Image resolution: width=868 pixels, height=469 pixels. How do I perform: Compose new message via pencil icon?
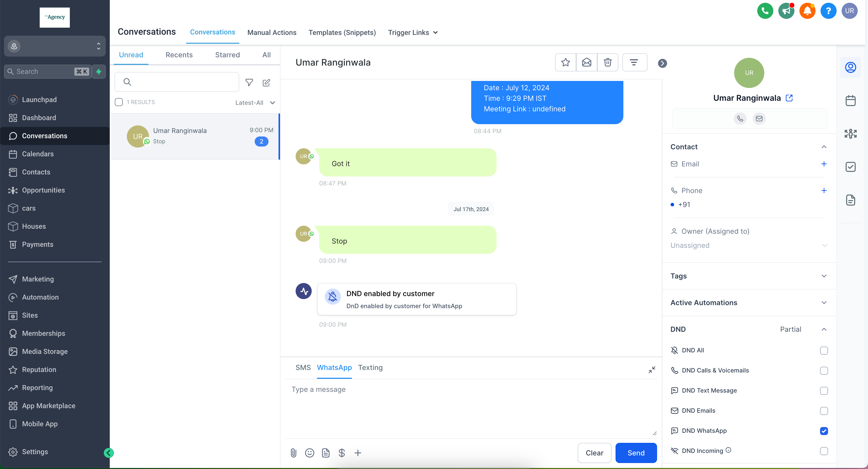266,82
